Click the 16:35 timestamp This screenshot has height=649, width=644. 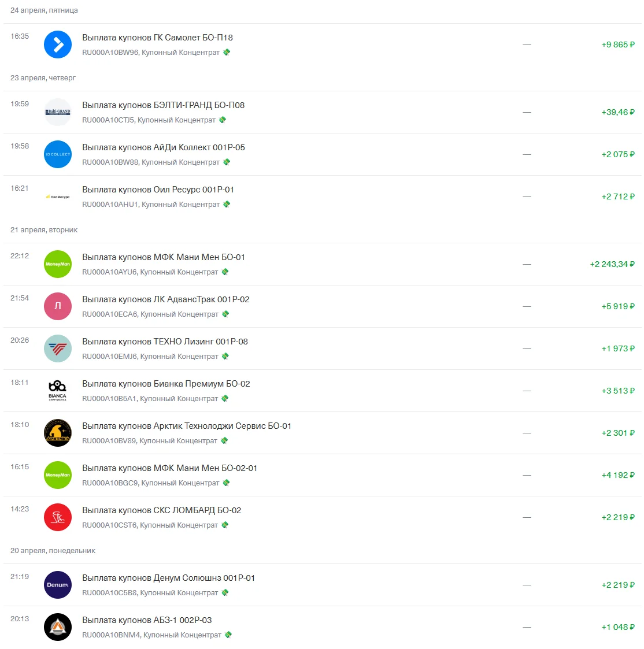click(x=20, y=36)
